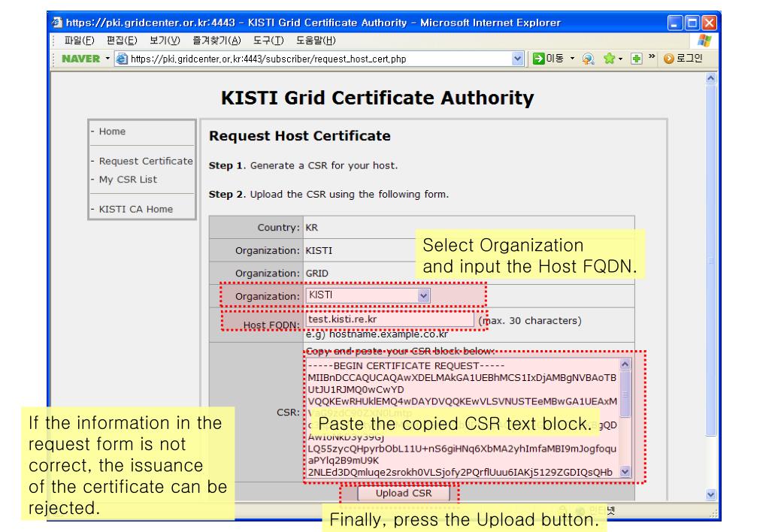769x532 pixels.
Task: Open the 도움말(H) menu
Action: [316, 41]
